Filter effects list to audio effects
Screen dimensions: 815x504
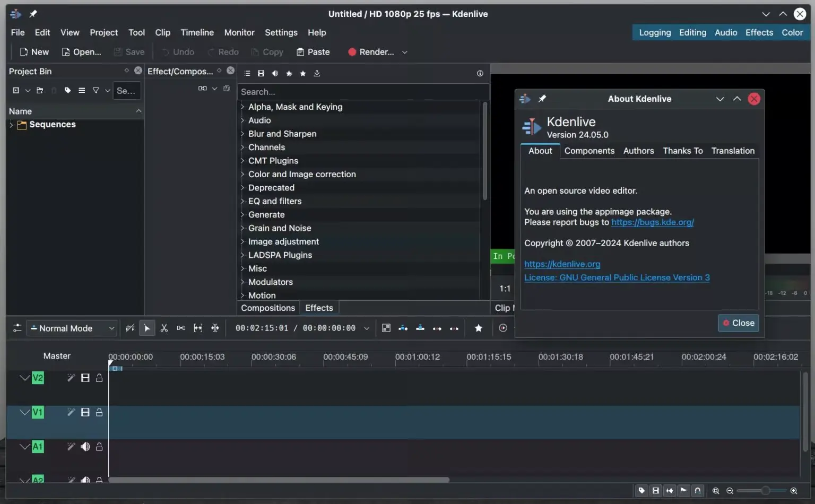pyautogui.click(x=275, y=73)
